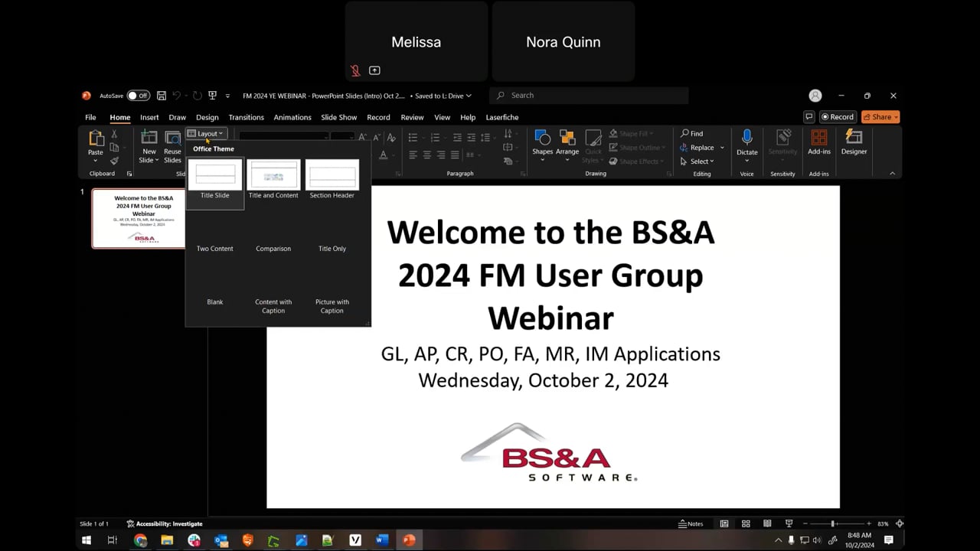
Task: Select the Title Slide layout thumbnail
Action: tap(215, 175)
